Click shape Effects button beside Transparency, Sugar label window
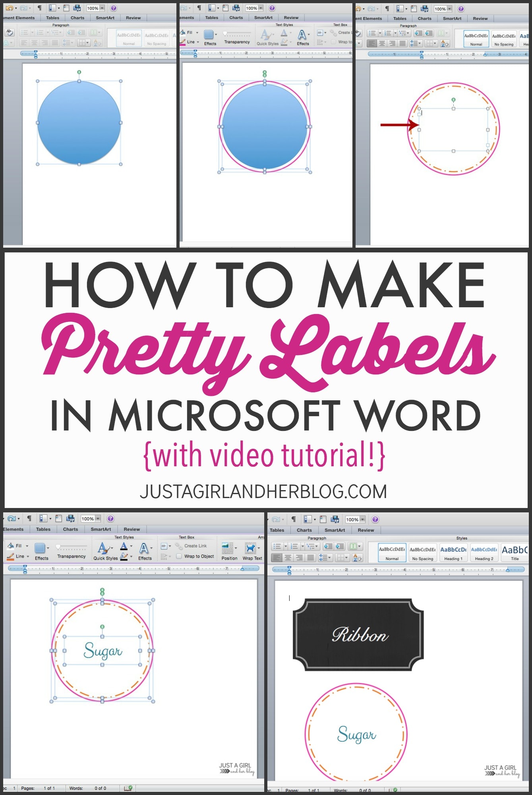532x795 pixels. (x=41, y=552)
